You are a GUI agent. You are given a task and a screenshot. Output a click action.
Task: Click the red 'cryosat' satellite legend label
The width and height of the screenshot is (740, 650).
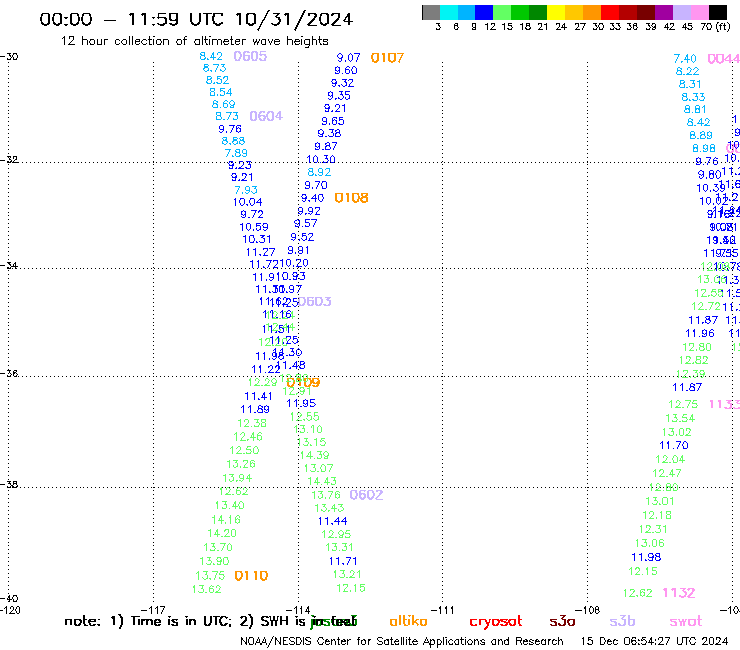point(496,622)
